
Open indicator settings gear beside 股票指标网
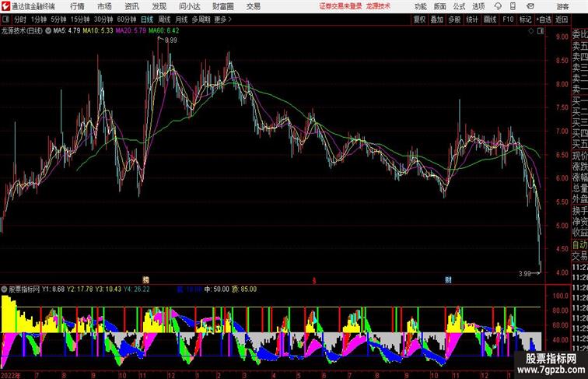tap(5, 288)
